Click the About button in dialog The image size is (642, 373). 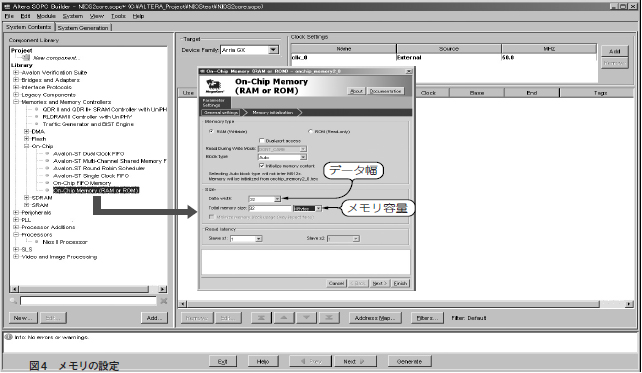(356, 91)
